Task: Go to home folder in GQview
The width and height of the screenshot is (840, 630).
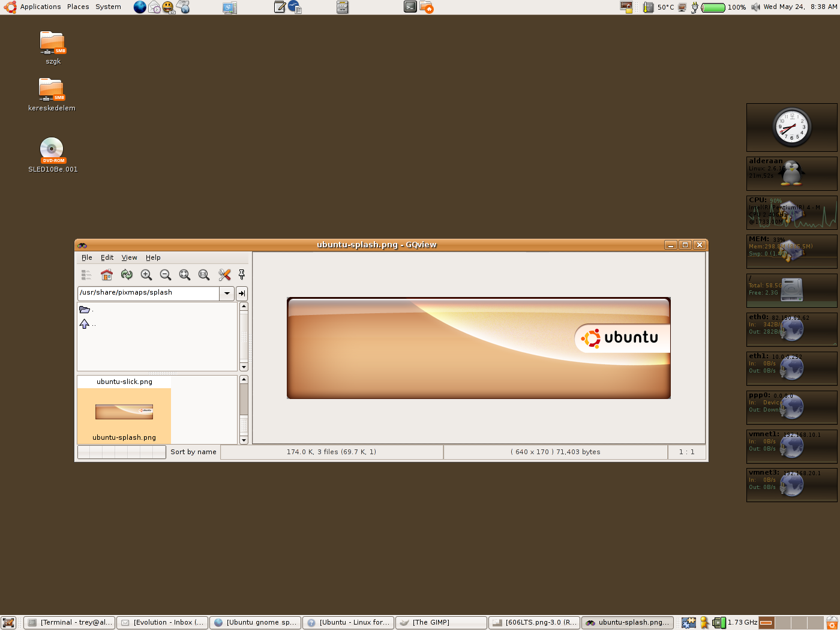Action: 107,275
